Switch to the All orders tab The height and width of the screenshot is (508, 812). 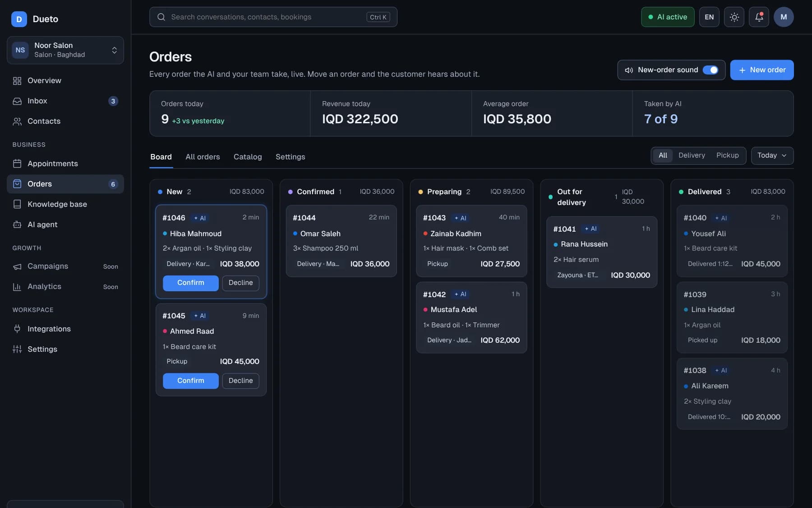pos(203,157)
